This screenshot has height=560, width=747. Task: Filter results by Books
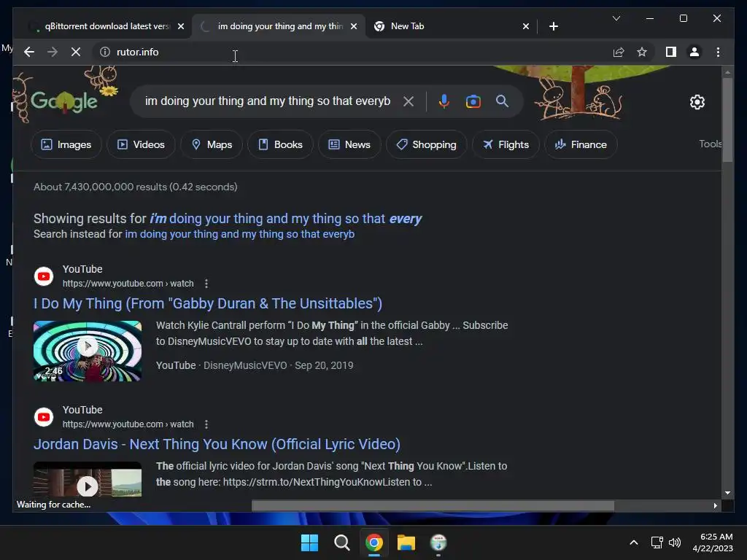(280, 144)
